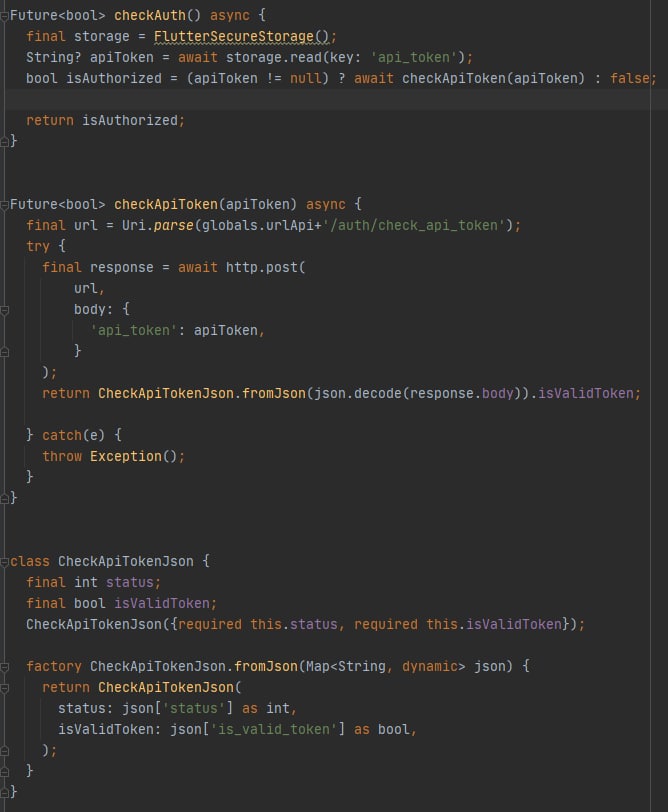668x812 pixels.
Task: Click the 'false' literal in isAuthorized line
Action: [629, 79]
